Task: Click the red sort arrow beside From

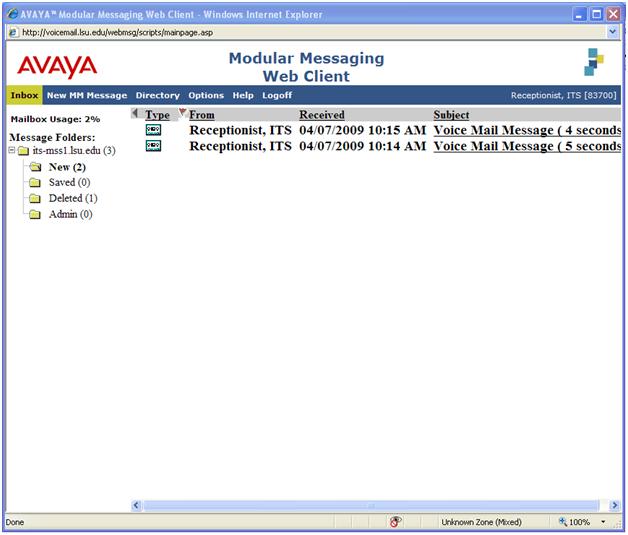Action: click(183, 111)
